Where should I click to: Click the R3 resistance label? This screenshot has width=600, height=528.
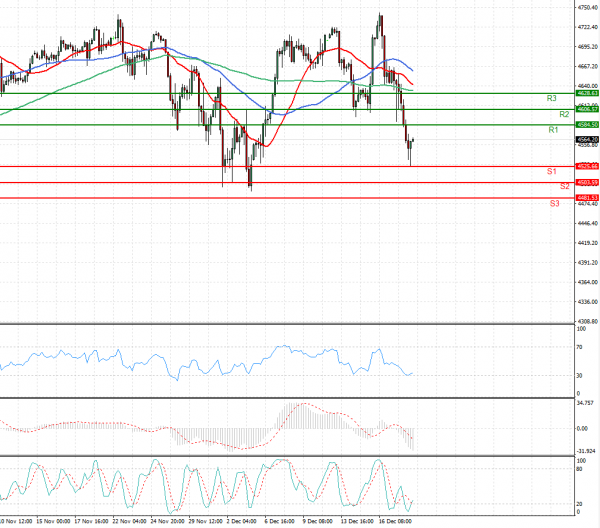(x=551, y=99)
